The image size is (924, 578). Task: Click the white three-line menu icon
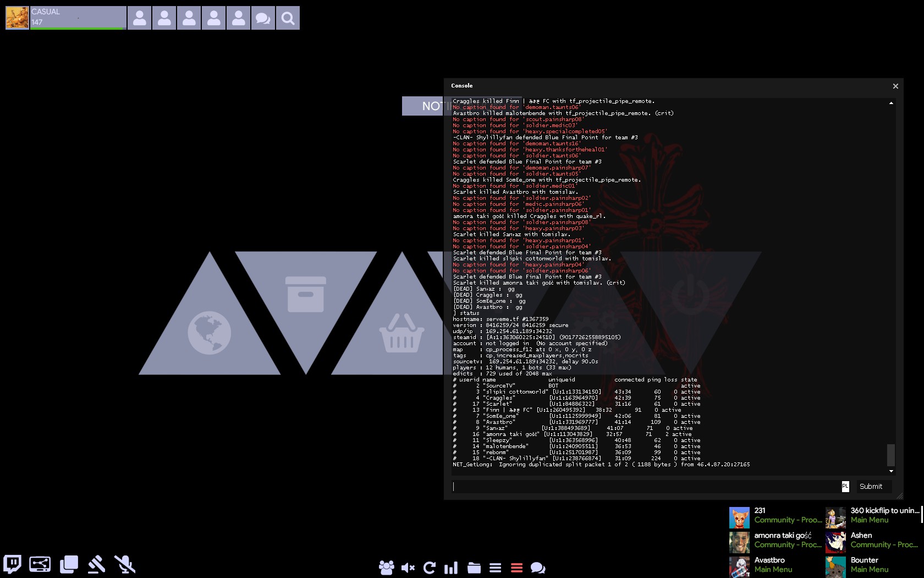[495, 568]
